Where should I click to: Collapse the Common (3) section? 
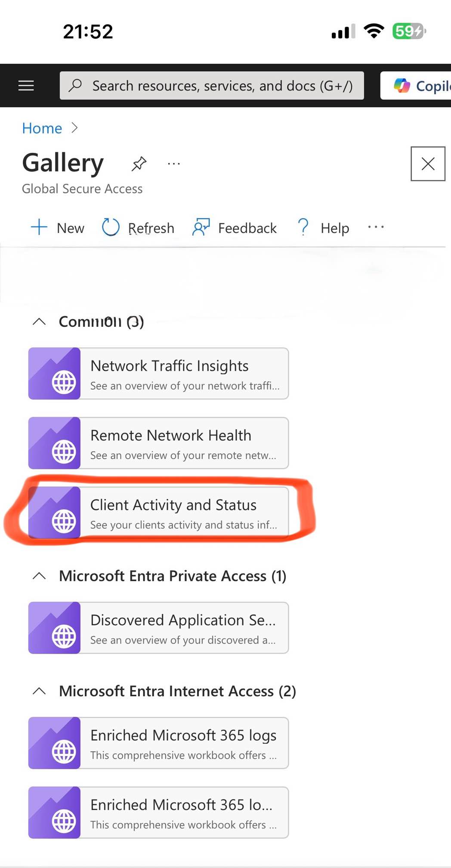tap(39, 322)
